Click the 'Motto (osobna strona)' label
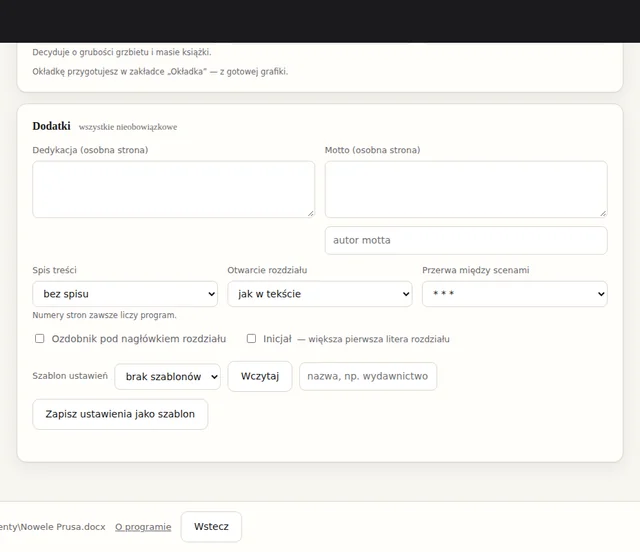Image resolution: width=640 pixels, height=552 pixels. point(372,150)
